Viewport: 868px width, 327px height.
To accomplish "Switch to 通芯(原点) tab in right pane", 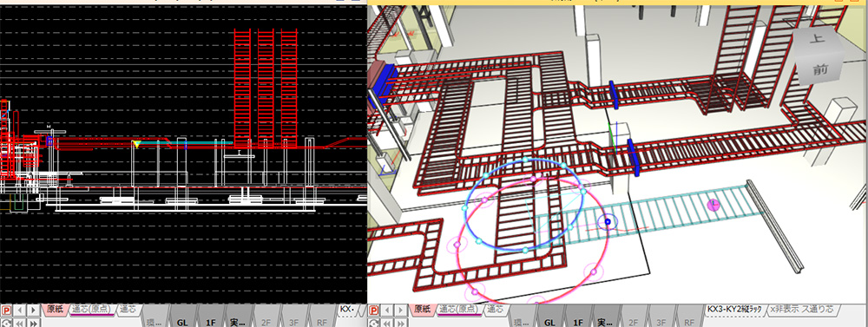I will point(459,310).
